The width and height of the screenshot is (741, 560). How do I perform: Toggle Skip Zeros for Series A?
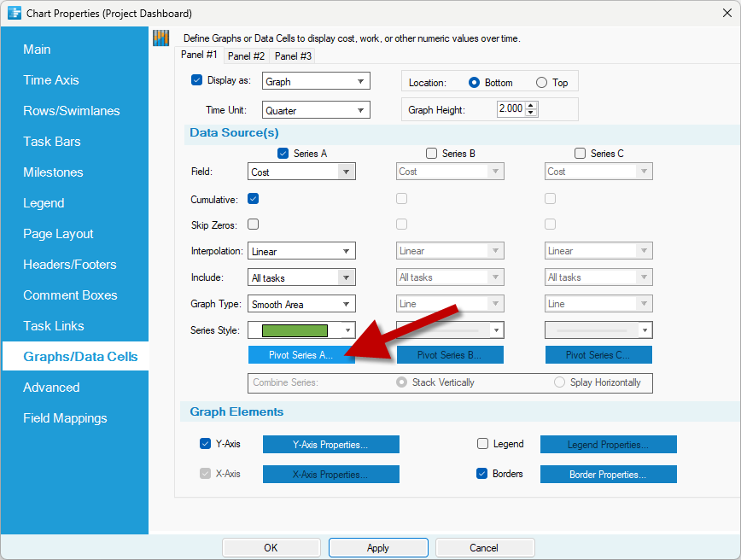[254, 224]
